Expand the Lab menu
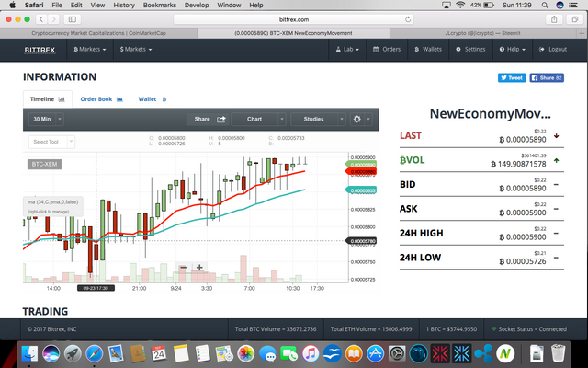 tap(347, 49)
